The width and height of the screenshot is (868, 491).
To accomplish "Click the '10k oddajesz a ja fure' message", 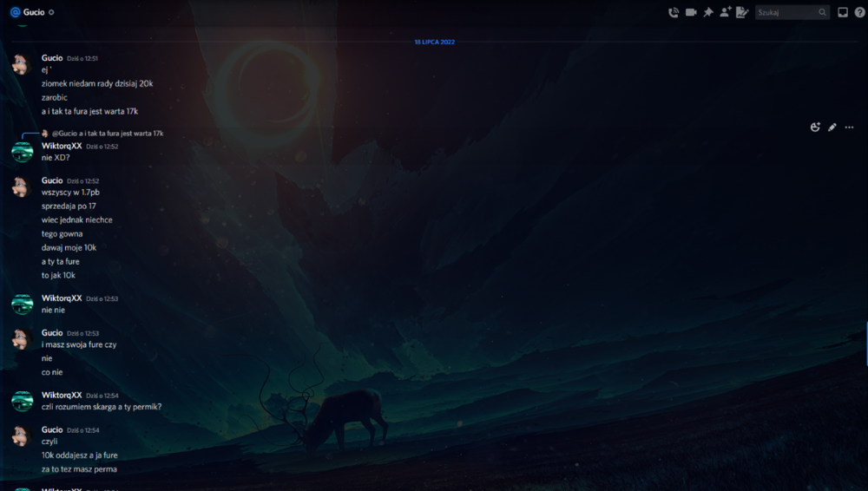I will tap(79, 455).
